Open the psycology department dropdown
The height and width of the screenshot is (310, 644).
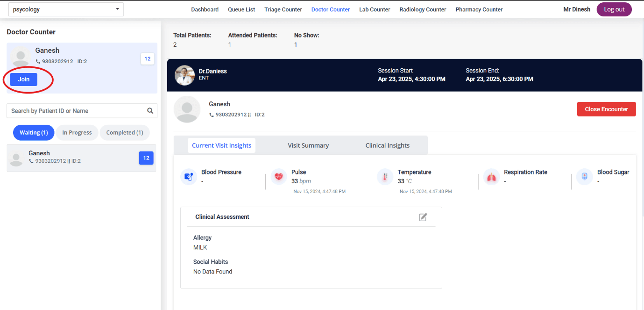66,9
